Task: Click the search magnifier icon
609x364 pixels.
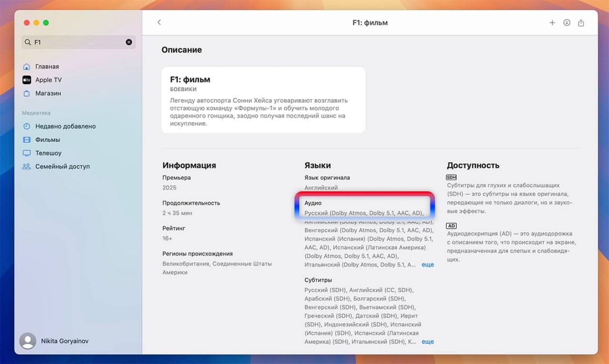Action: point(27,42)
